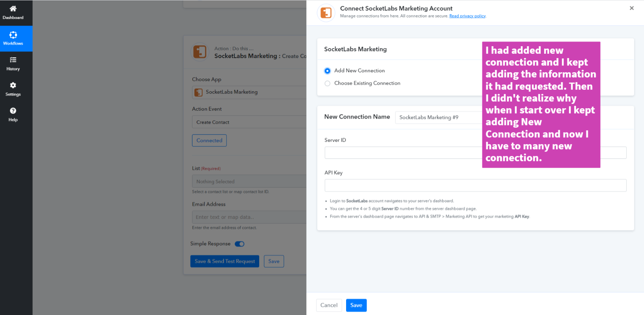Click the SocketLabs logo in the dialog header
This screenshot has width=644, height=315.
pos(326,13)
